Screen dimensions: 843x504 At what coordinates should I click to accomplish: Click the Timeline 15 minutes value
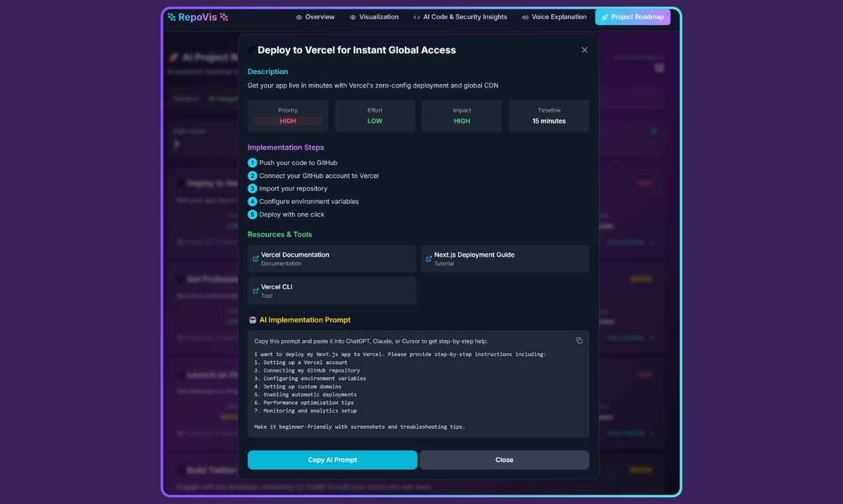pos(549,121)
